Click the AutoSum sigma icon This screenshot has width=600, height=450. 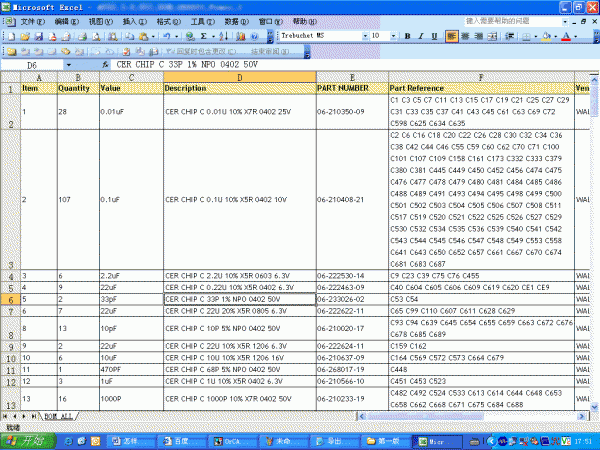point(204,36)
